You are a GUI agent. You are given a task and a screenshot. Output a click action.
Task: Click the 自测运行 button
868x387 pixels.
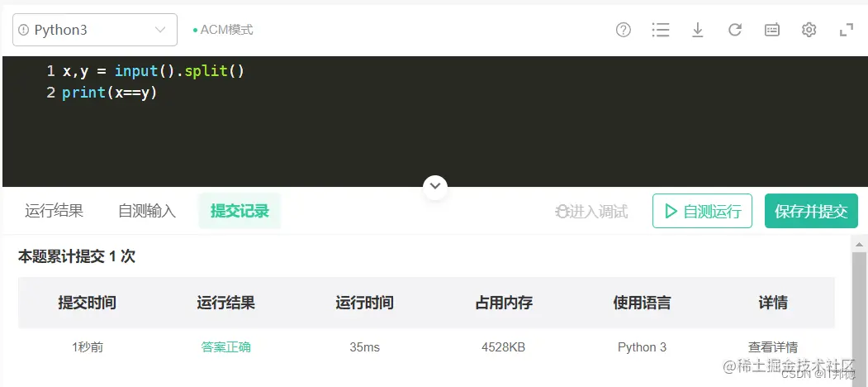pyautogui.click(x=702, y=211)
